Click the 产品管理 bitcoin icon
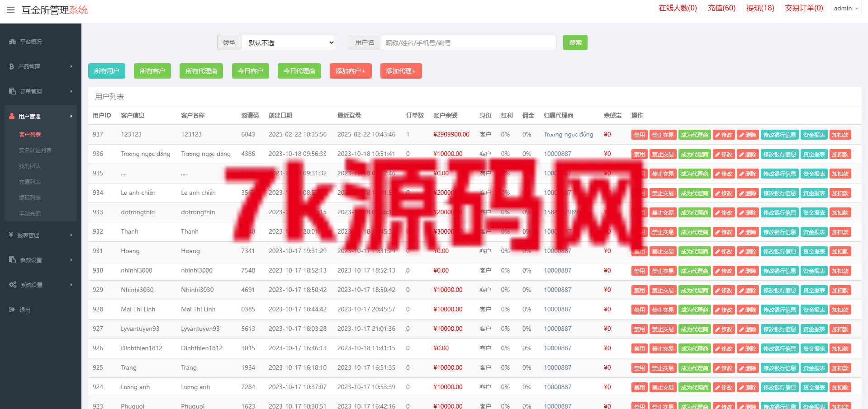Image resolution: width=868 pixels, height=409 pixels. click(x=11, y=66)
